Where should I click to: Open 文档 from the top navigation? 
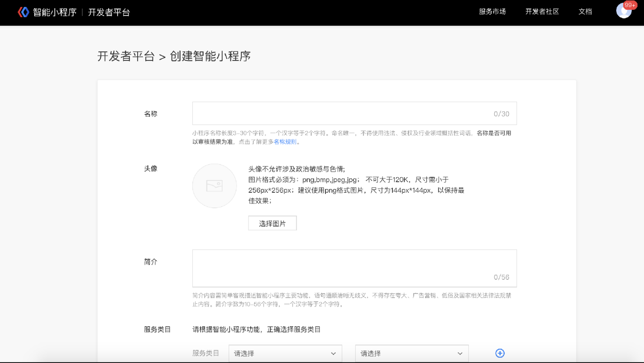click(x=585, y=12)
